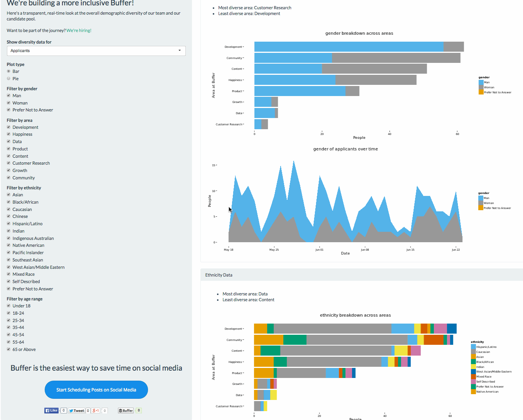Viewport: 523px width, 420px height.
Task: Toggle the Woman gender filter
Action: tap(8, 103)
